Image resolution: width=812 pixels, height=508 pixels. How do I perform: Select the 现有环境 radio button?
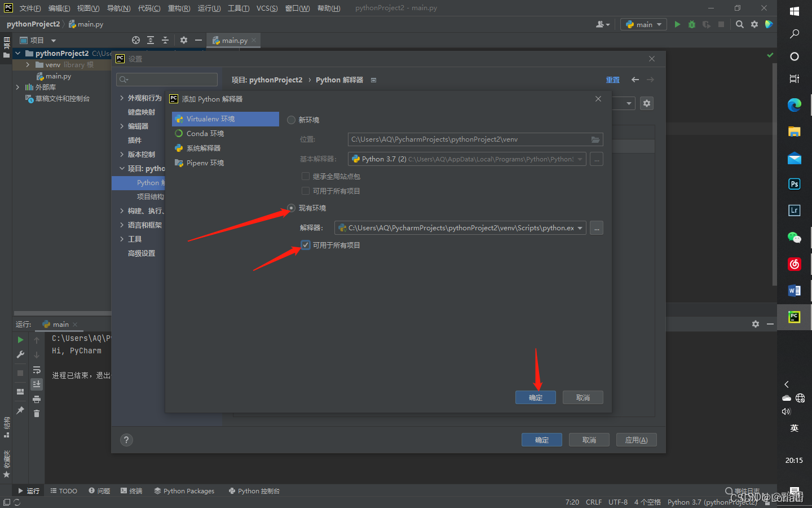(291, 208)
